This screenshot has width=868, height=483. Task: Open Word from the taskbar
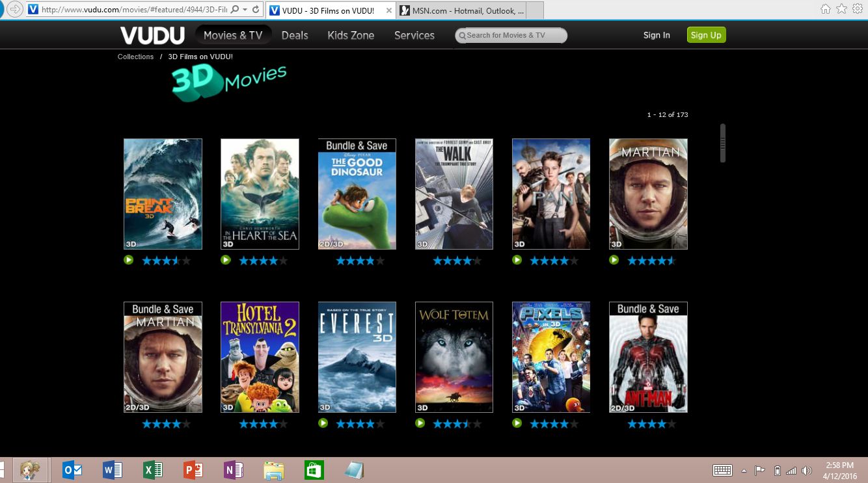(x=113, y=470)
